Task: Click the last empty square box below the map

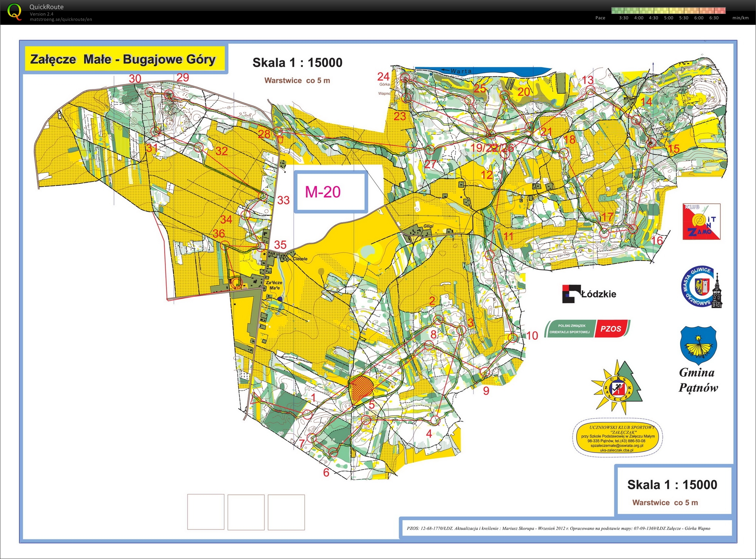Action: click(x=286, y=512)
